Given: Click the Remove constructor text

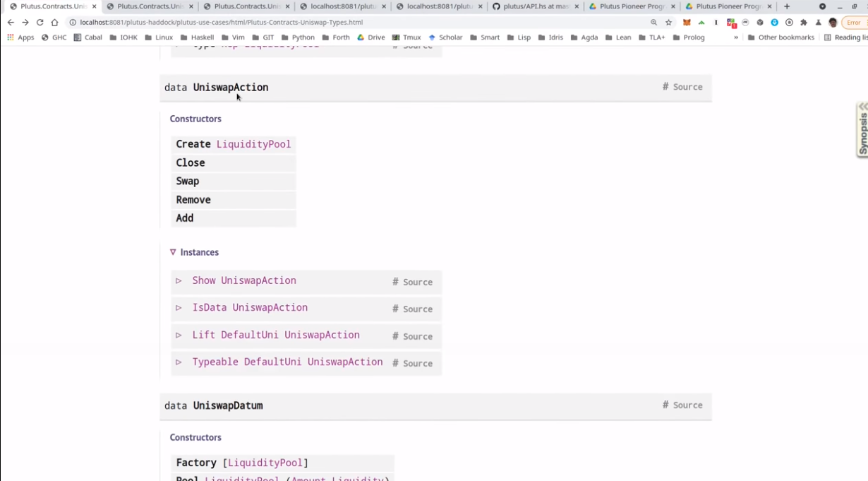Looking at the screenshot, I should click(x=193, y=200).
